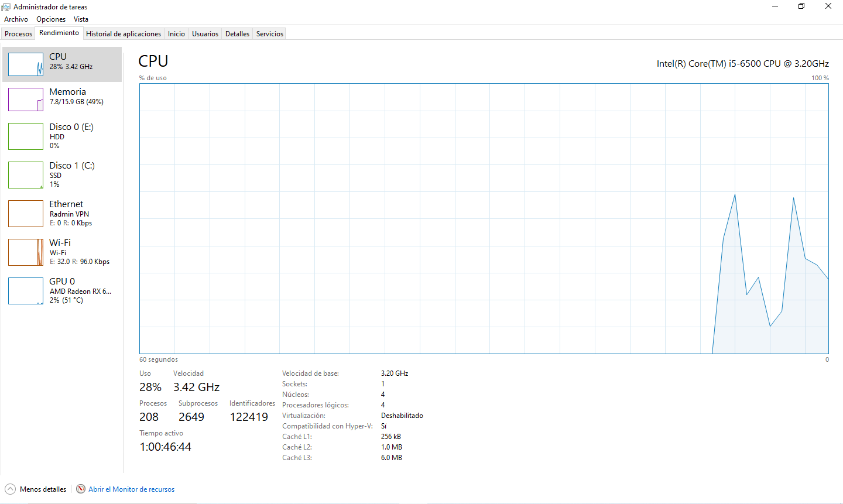The height and width of the screenshot is (504, 843).
Task: Expand the Vista menu
Action: tap(81, 19)
